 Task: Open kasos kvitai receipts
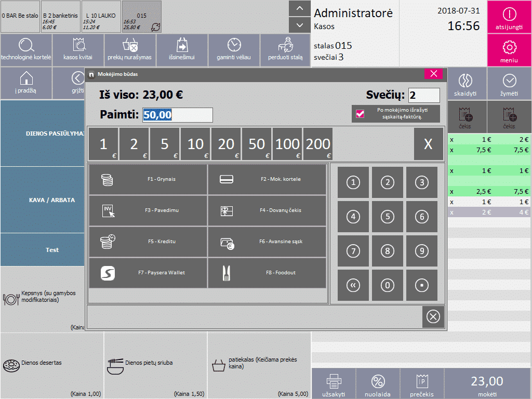(x=78, y=50)
